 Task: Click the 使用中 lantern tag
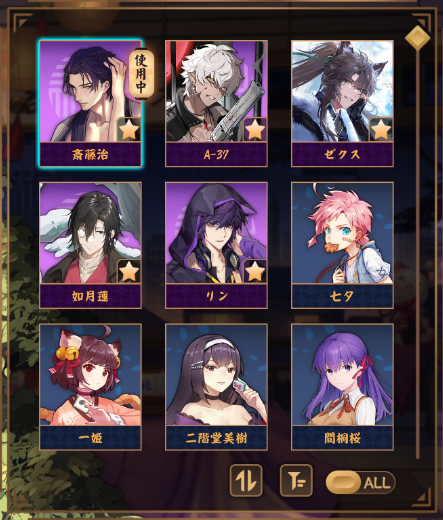point(141,74)
